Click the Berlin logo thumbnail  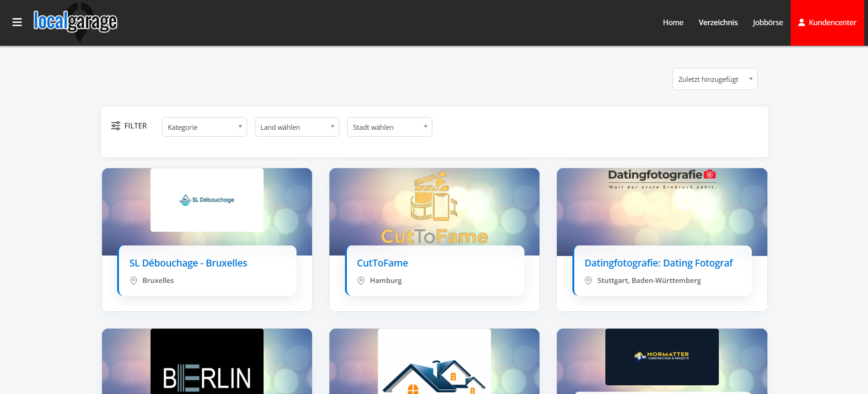207,366
